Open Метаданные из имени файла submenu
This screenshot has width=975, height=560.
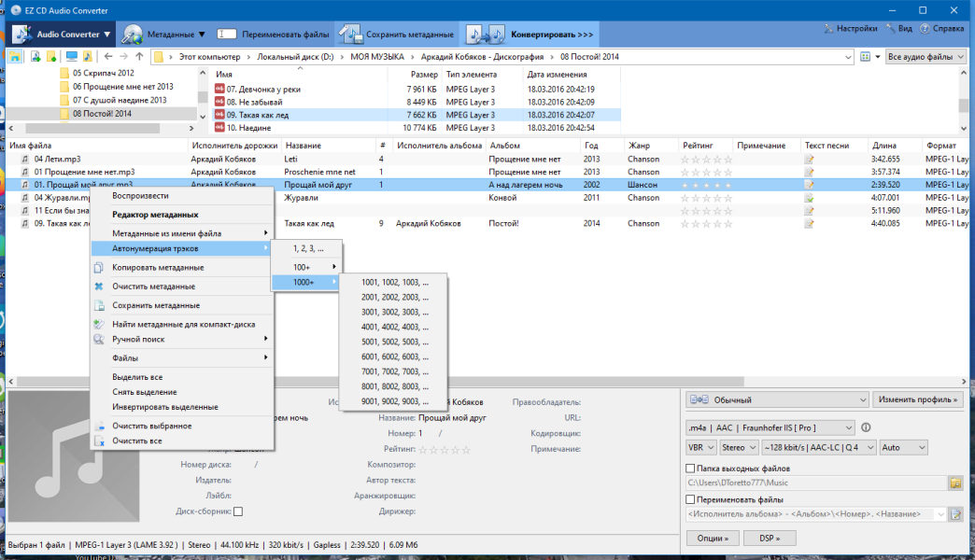(181, 233)
